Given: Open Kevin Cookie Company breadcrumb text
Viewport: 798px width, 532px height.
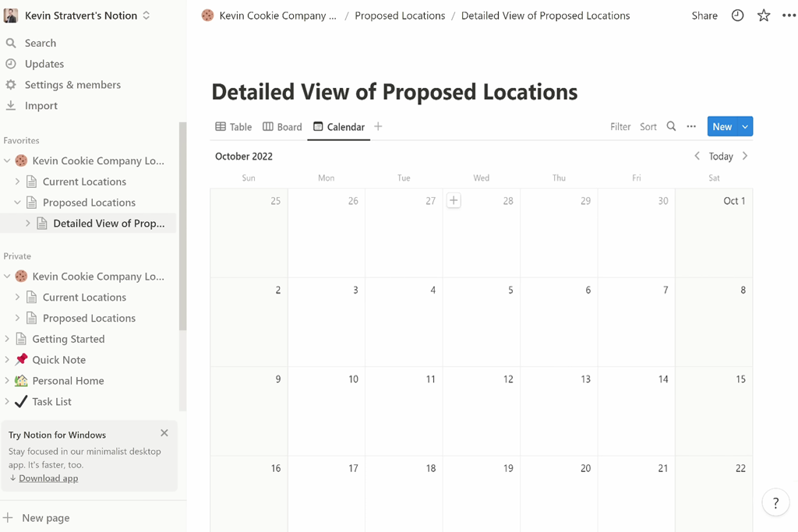Looking at the screenshot, I should coord(278,16).
